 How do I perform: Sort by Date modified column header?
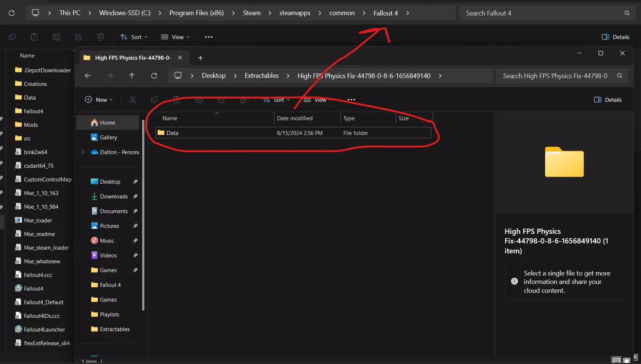(307, 118)
